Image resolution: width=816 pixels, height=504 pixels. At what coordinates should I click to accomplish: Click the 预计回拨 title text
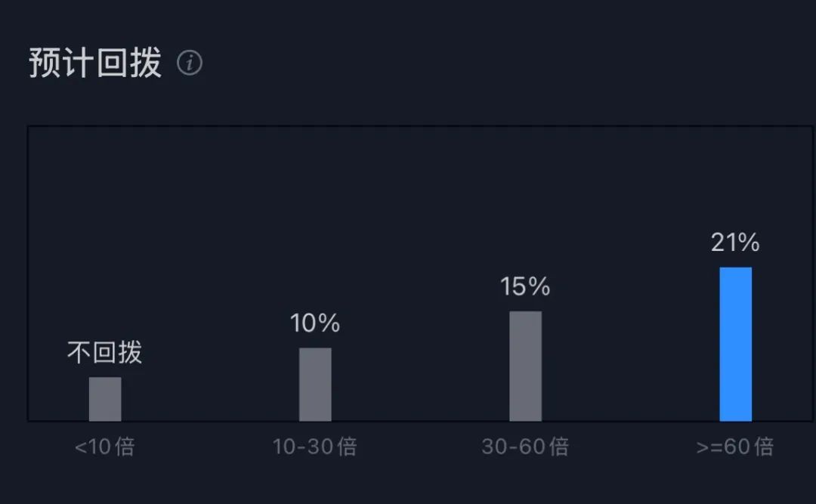(95, 63)
